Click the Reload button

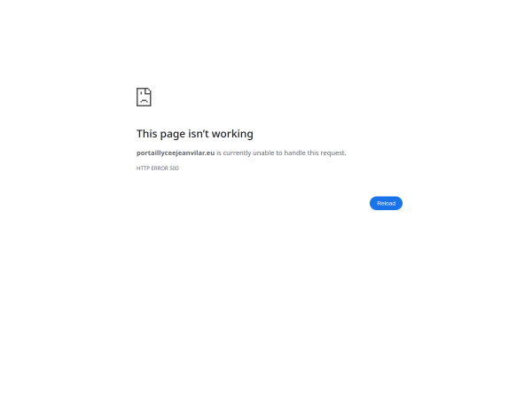386,203
